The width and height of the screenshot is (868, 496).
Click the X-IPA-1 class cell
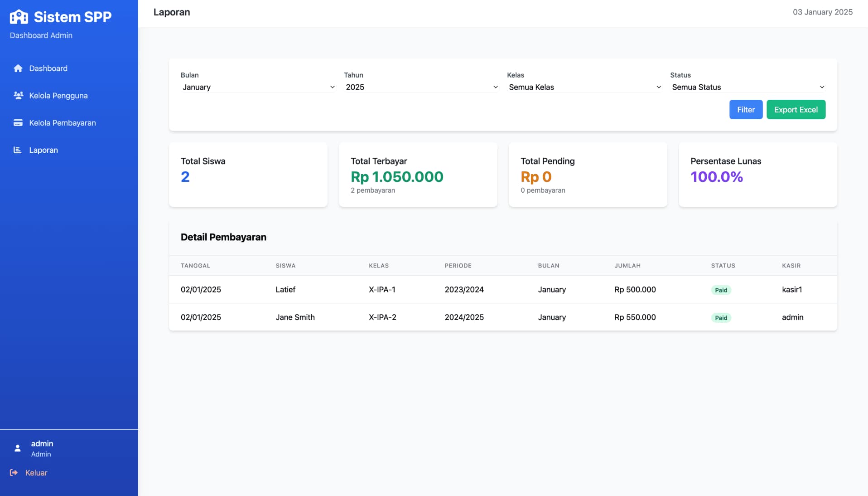pyautogui.click(x=382, y=290)
